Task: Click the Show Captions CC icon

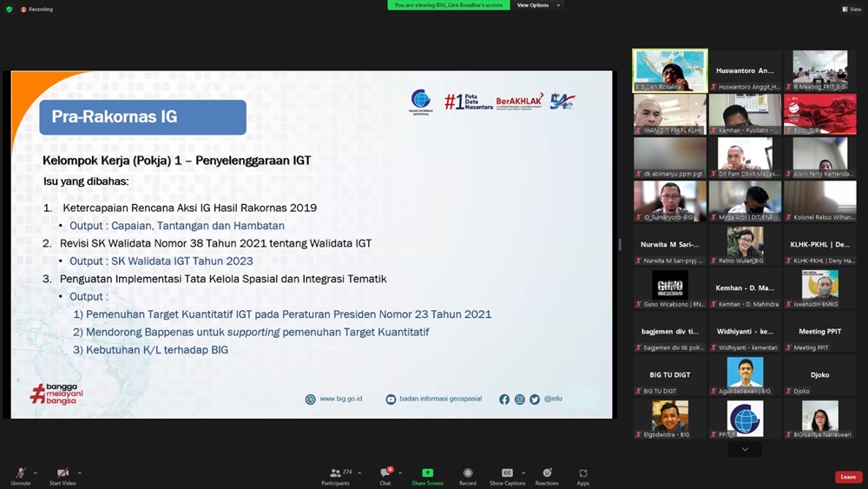Action: [x=507, y=473]
